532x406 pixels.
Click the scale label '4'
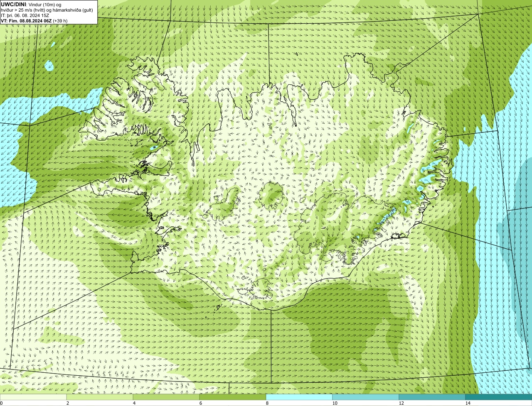click(x=134, y=403)
